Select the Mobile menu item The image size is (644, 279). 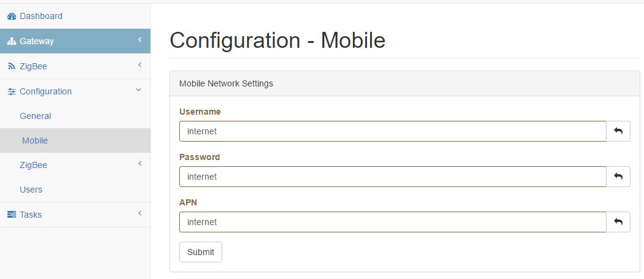pyautogui.click(x=35, y=140)
